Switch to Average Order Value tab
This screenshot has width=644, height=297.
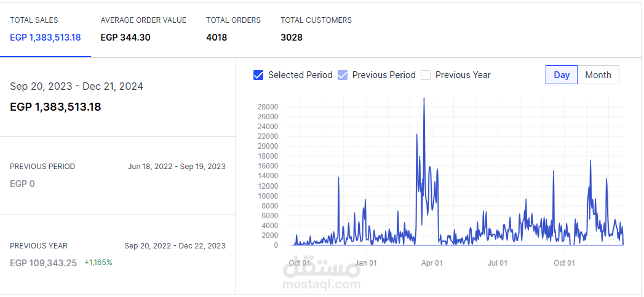[143, 29]
